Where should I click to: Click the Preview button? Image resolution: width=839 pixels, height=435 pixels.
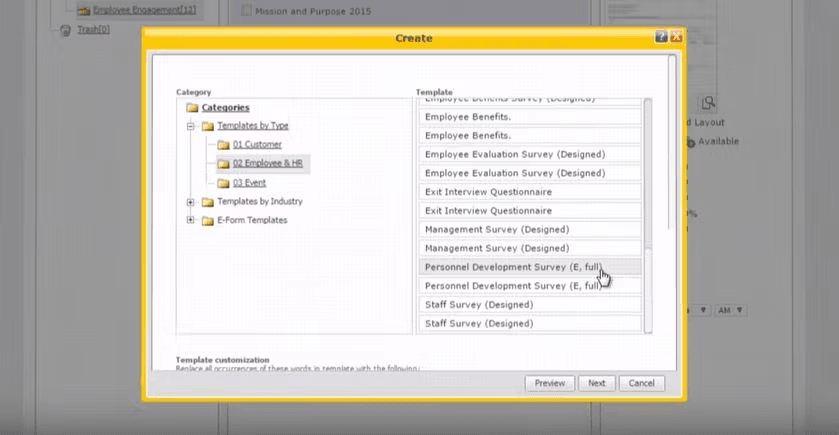550,383
